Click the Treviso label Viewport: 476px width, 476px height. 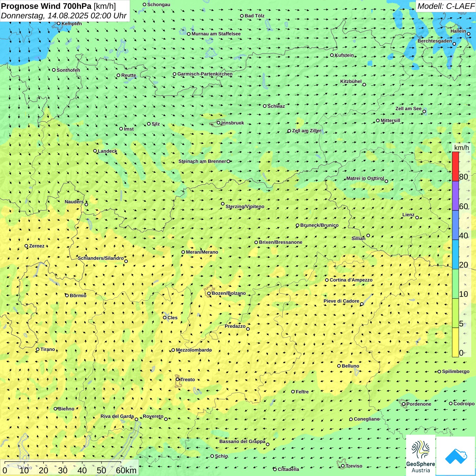[x=354, y=466]
